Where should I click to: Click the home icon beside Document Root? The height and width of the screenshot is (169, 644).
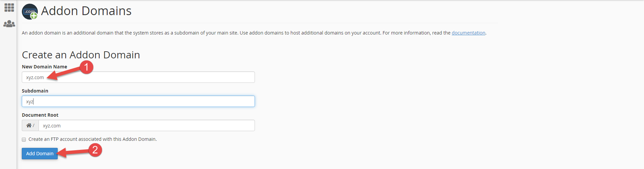(x=29, y=125)
